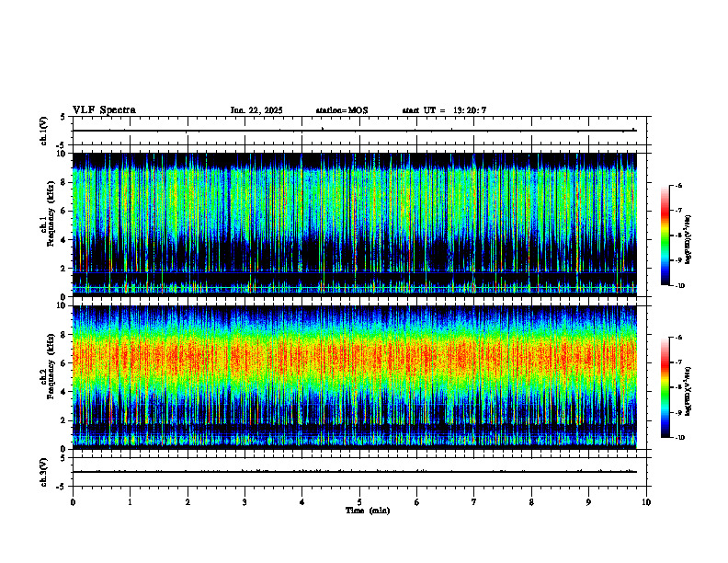
Task: Click time axis tick label "4"
Action: [301, 502]
